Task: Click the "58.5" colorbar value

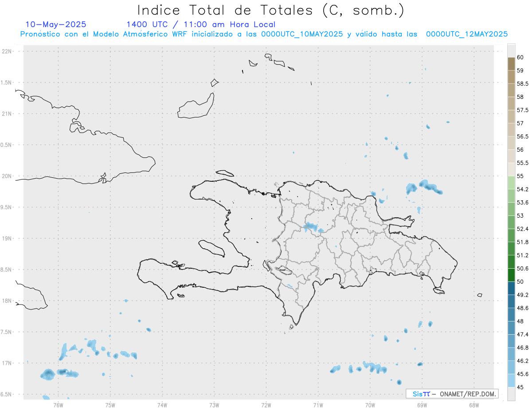Action: 522,84
